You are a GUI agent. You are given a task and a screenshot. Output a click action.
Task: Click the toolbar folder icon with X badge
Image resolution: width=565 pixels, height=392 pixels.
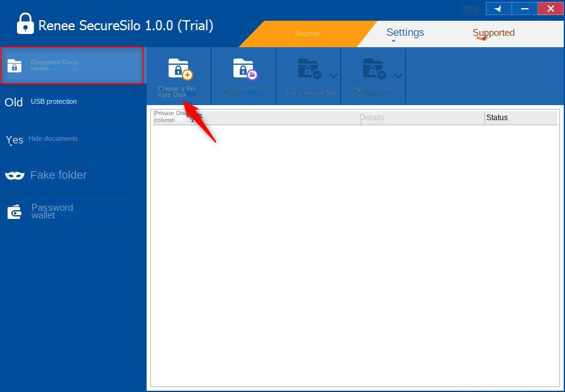[373, 69]
